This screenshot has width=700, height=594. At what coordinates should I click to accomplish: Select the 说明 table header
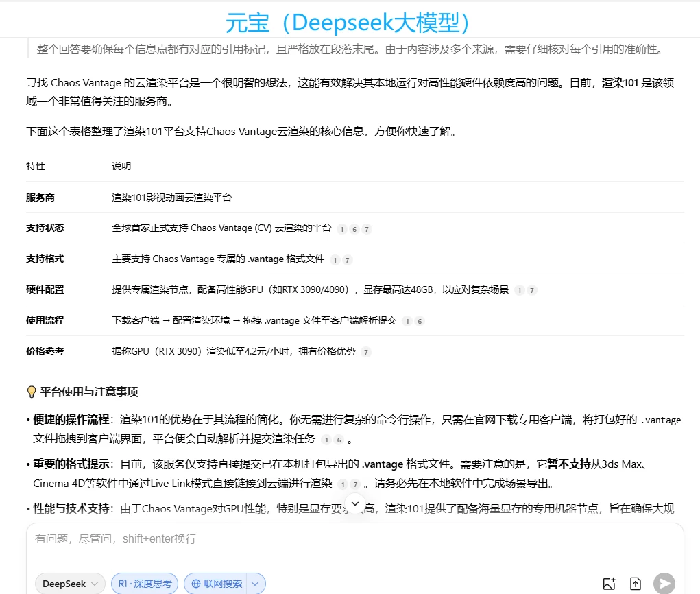[x=121, y=166]
